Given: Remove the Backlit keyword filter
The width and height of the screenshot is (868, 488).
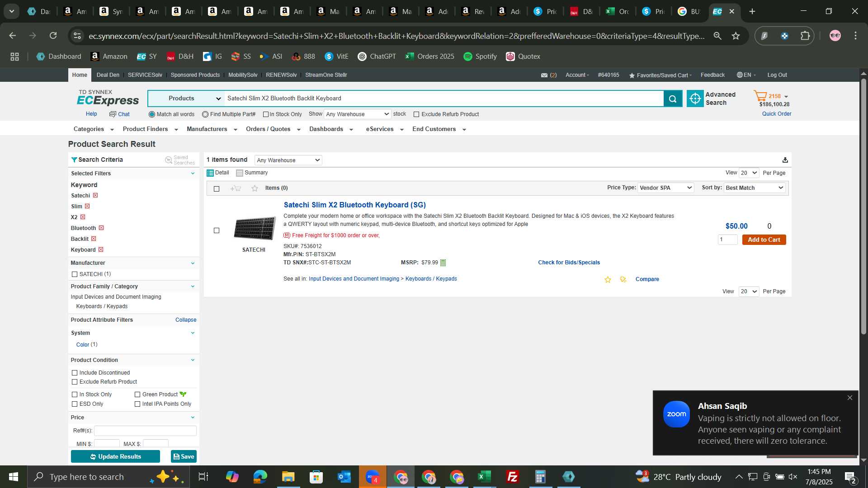Looking at the screenshot, I should pos(94,239).
